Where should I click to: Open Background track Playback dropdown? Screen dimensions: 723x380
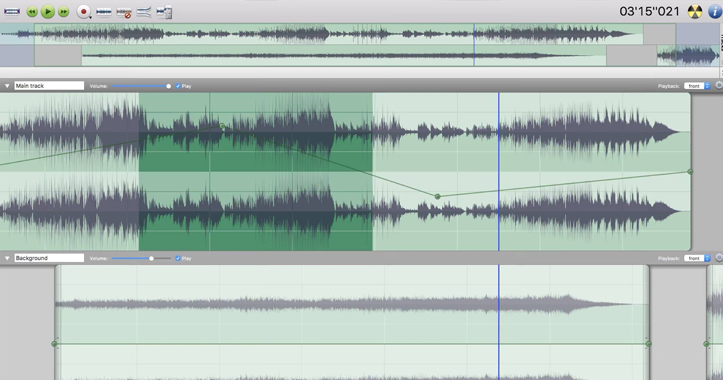click(697, 258)
